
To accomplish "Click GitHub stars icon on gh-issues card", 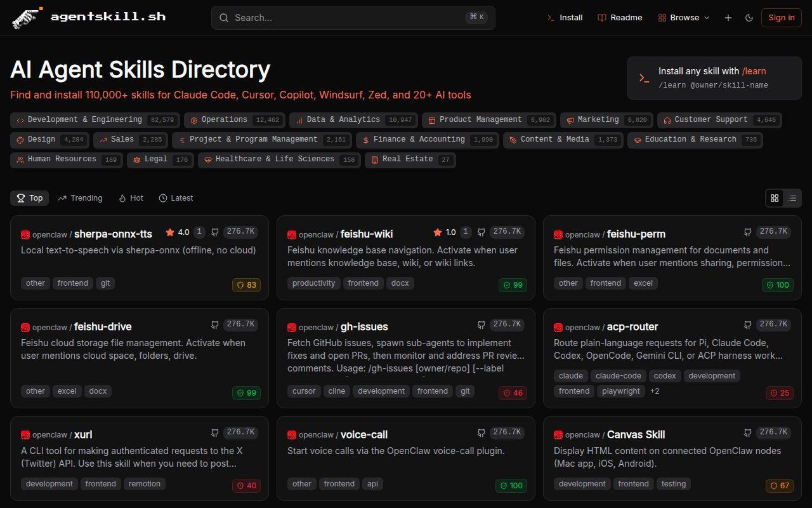I will pyautogui.click(x=481, y=325).
